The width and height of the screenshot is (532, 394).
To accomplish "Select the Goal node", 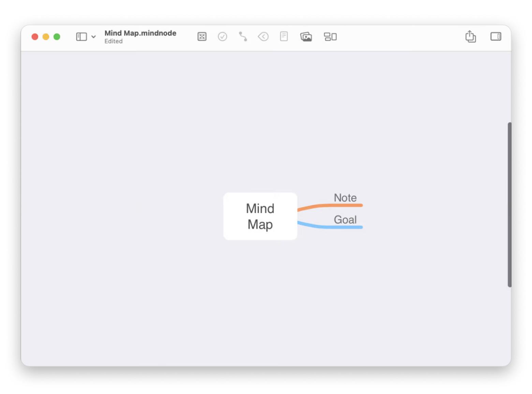I will click(345, 220).
